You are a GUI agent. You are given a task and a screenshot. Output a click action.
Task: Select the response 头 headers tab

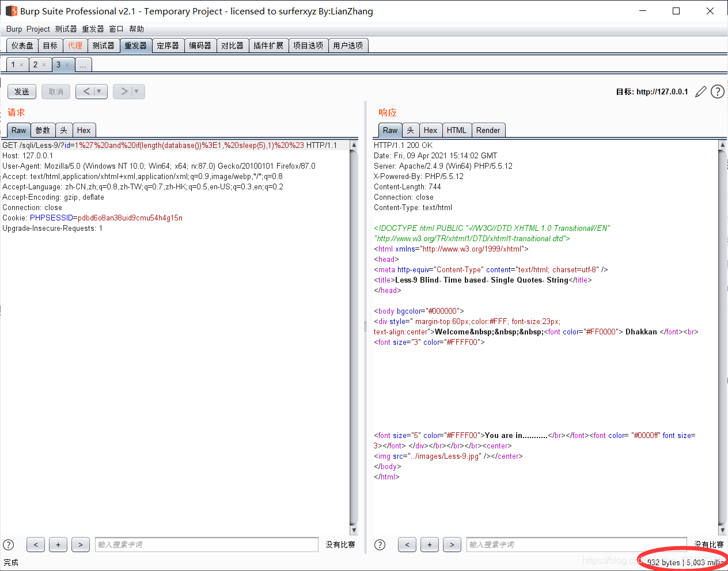coord(410,130)
